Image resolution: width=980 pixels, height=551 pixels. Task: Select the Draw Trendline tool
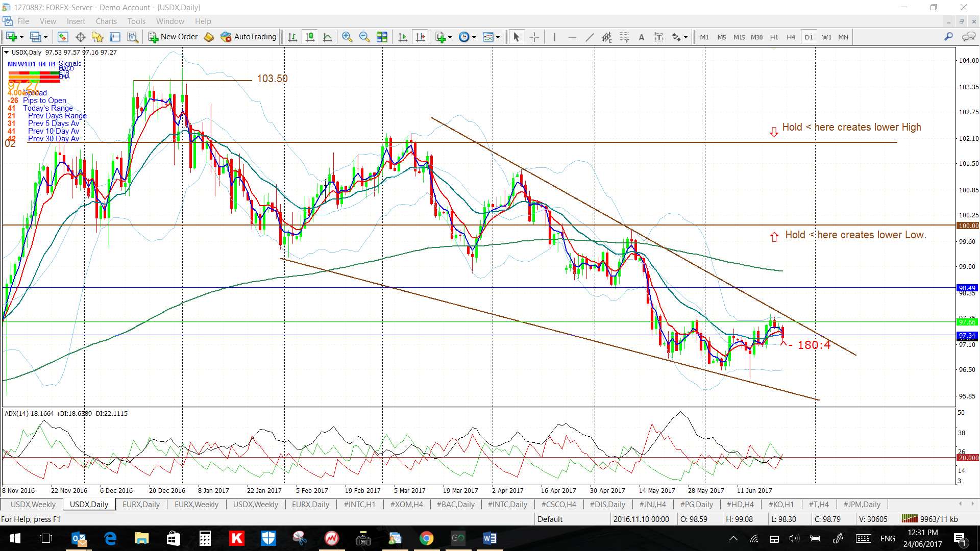click(589, 37)
